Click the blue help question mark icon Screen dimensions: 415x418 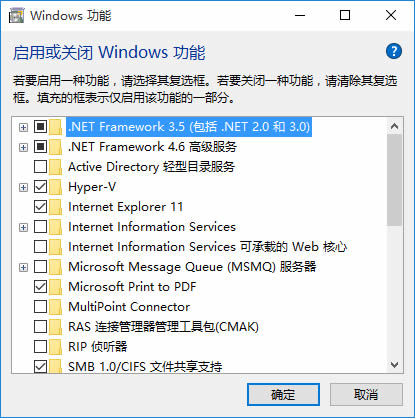pos(394,51)
